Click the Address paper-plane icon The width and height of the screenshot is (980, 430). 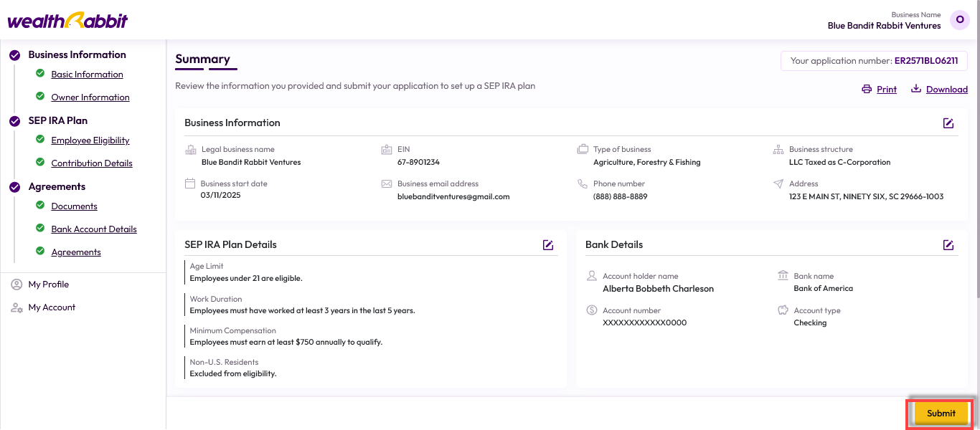(778, 184)
